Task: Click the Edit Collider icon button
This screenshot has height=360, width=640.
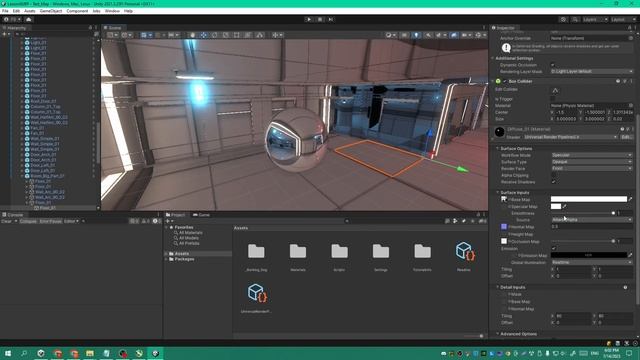Action: [555, 90]
